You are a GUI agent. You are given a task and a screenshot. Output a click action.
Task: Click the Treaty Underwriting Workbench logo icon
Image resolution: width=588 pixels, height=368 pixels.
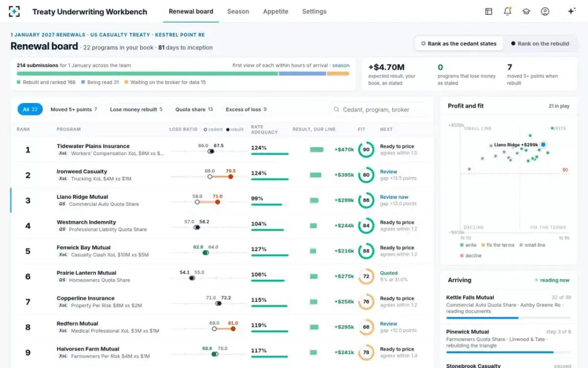pyautogui.click(x=14, y=11)
